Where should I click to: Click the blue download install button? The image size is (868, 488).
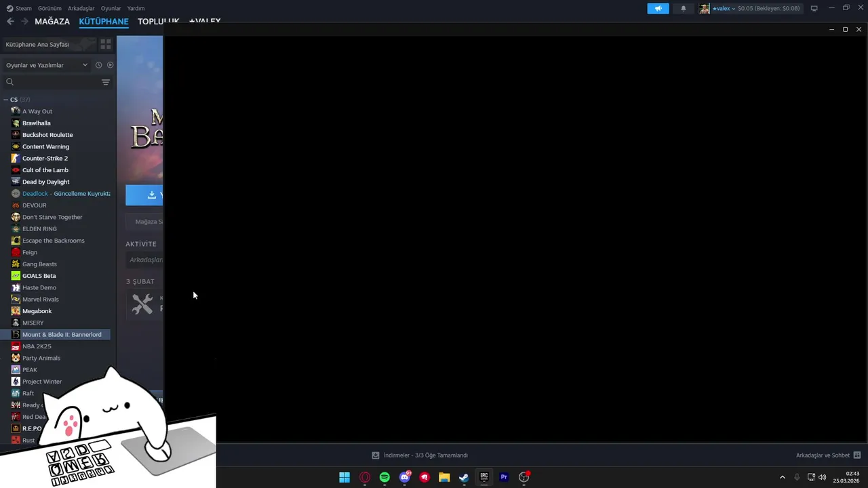(x=144, y=195)
